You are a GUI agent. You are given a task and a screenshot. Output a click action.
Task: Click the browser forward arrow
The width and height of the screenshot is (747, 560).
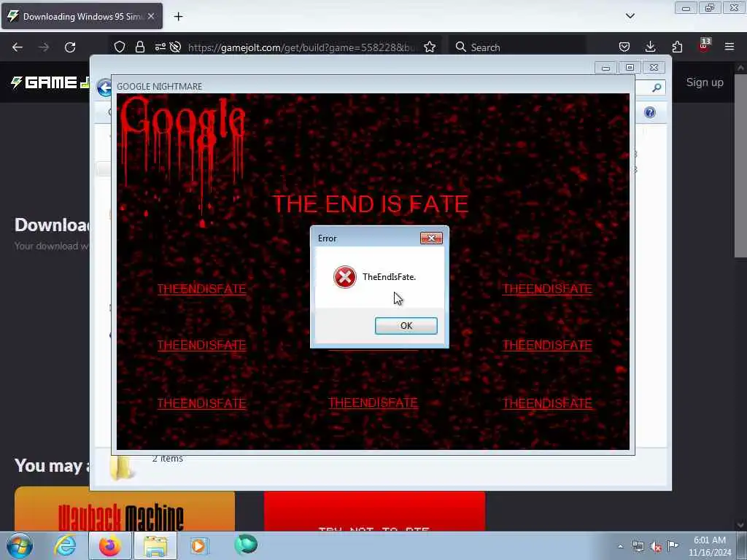pyautogui.click(x=44, y=47)
